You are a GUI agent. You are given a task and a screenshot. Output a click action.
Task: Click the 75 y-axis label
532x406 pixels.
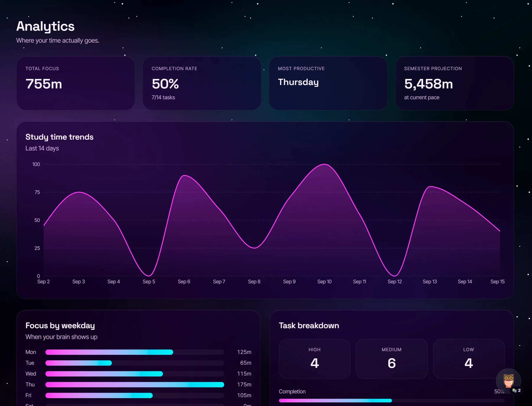pos(37,192)
